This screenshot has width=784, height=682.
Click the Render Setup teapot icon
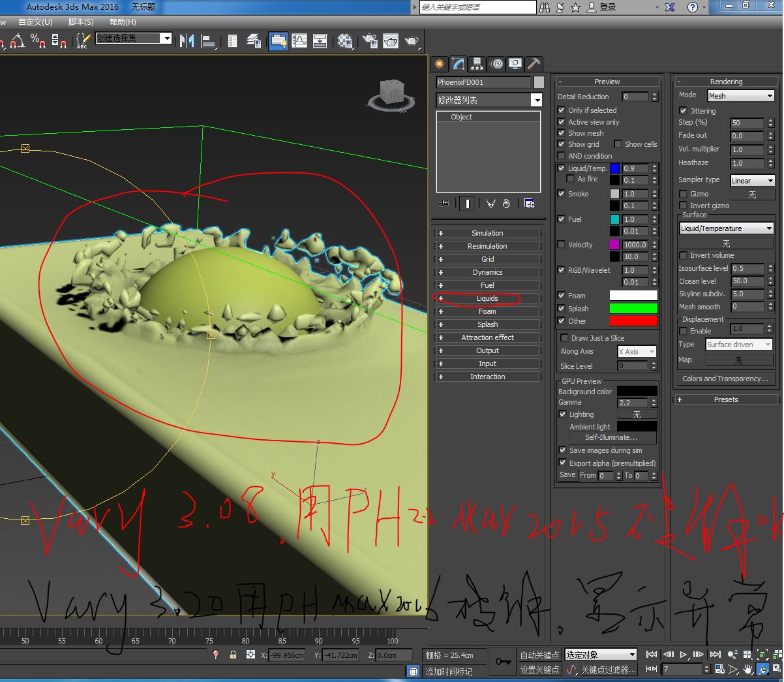click(x=370, y=41)
